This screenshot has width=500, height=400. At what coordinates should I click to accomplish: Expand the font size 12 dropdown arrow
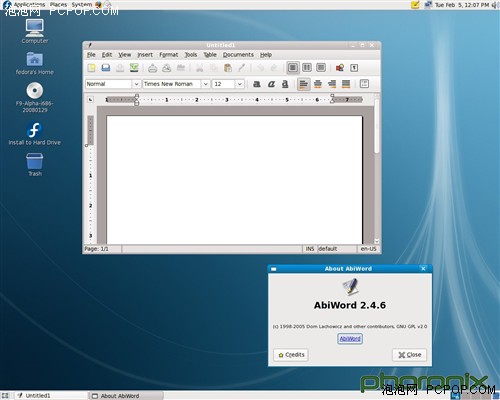click(240, 84)
